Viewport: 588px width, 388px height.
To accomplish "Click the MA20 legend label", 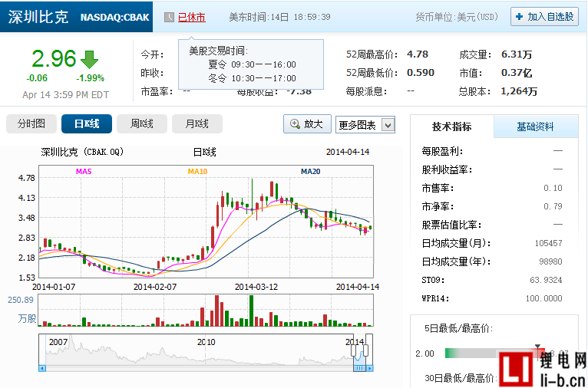I will coord(310,172).
